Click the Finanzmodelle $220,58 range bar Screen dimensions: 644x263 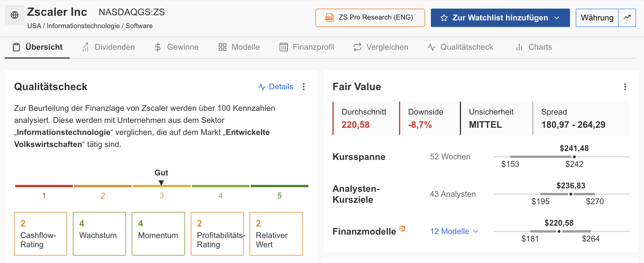tap(561, 231)
